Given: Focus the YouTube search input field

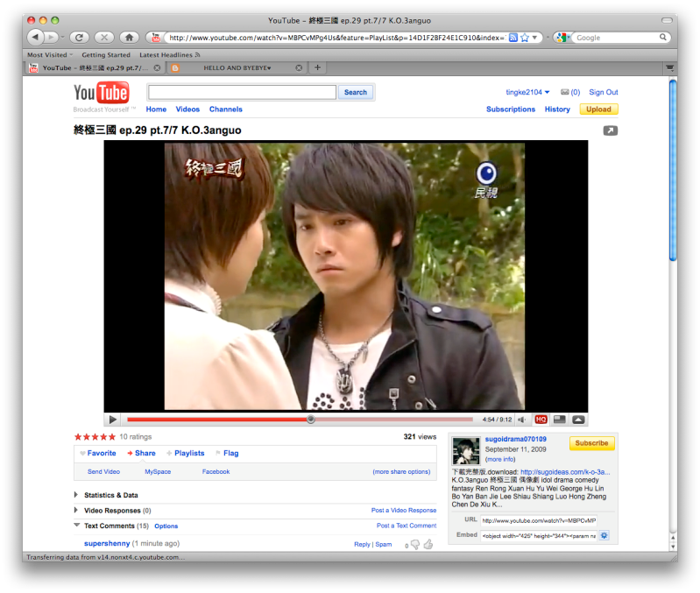Looking at the screenshot, I should pos(242,92).
